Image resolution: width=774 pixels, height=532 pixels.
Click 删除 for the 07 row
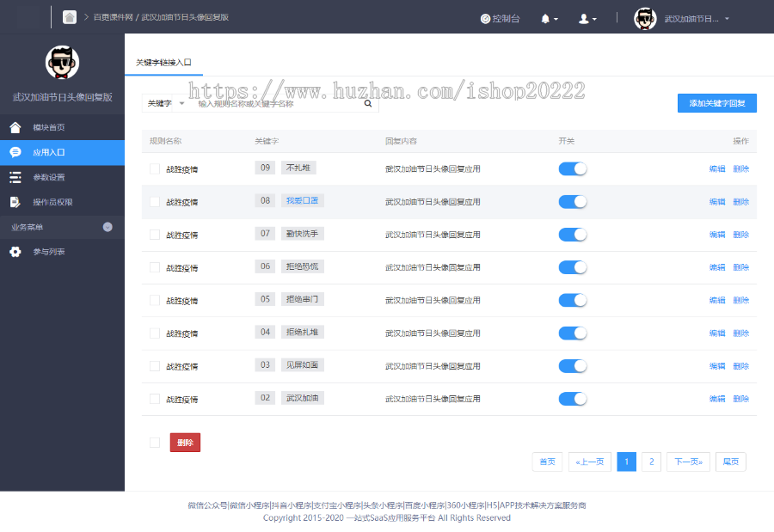[x=741, y=235]
